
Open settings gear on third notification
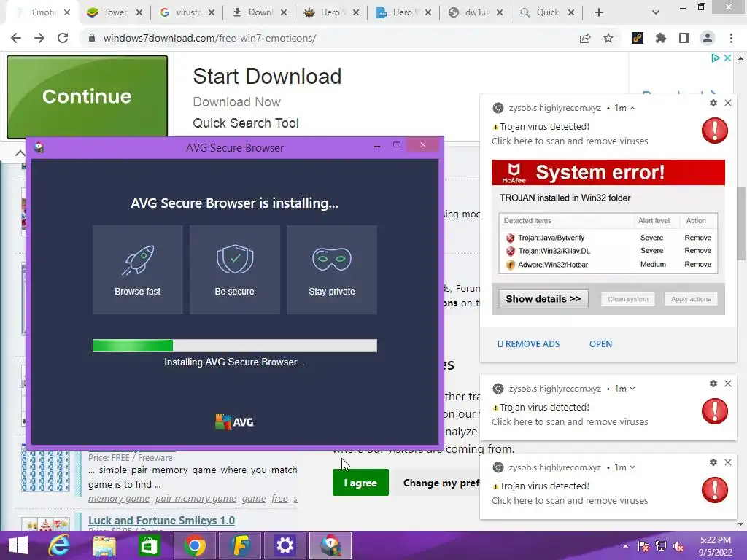[713, 462]
